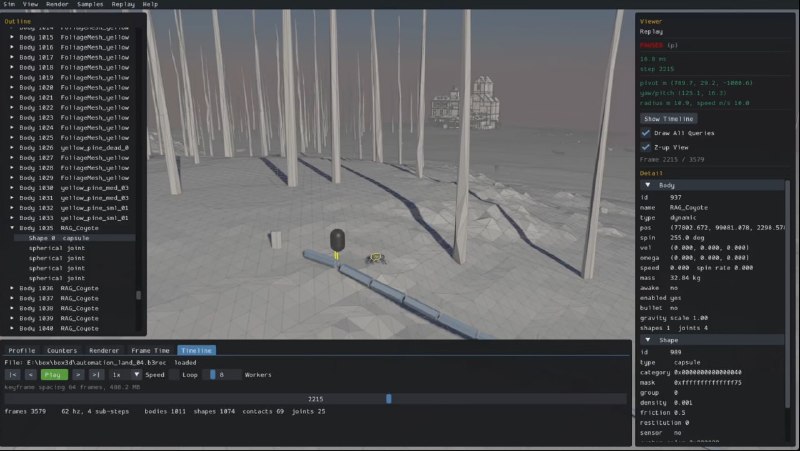The width and height of the screenshot is (800, 451).
Task: Click the timeline frame slider handle
Action: 389,399
